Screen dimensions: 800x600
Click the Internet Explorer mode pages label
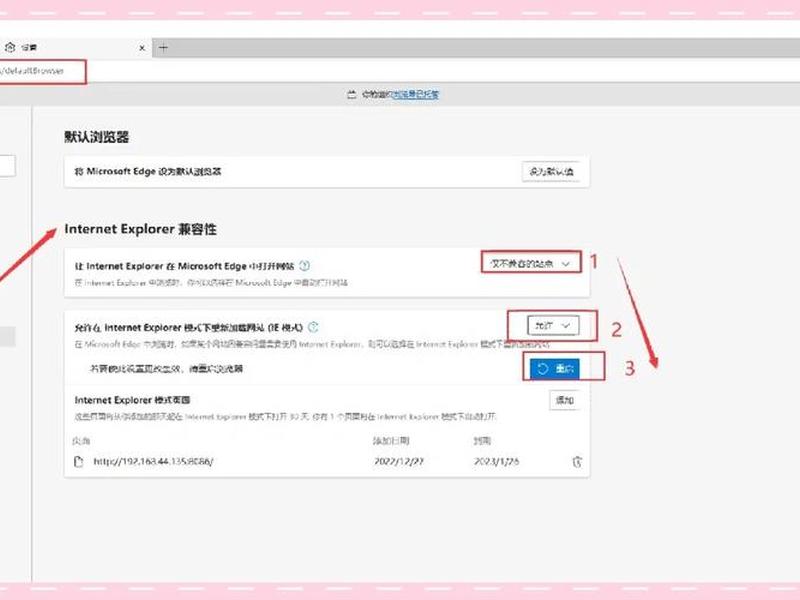click(x=132, y=399)
